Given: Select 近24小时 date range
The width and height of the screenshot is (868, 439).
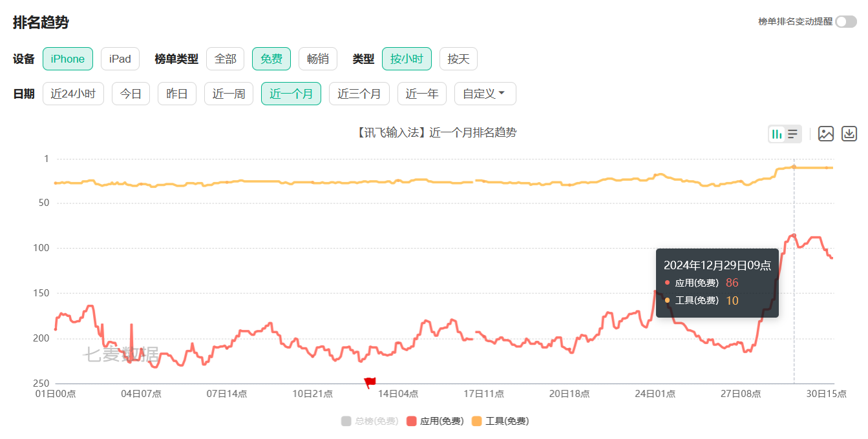Looking at the screenshot, I should point(73,94).
